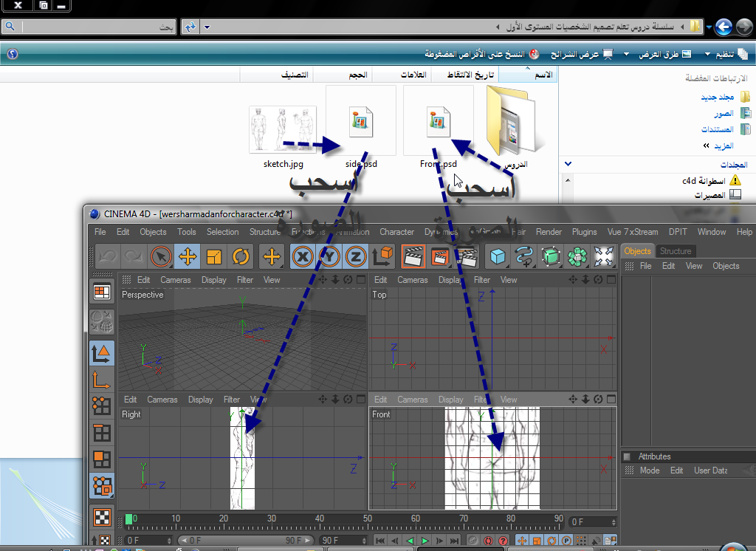Toggle position keyframe recording

pyautogui.click(x=522, y=541)
